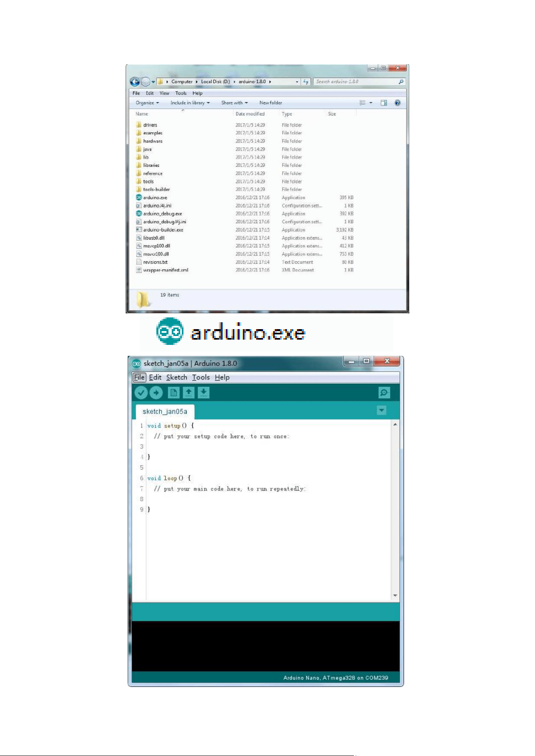Select the sketch_jan05a tab
535x756 pixels.
pyautogui.click(x=165, y=412)
